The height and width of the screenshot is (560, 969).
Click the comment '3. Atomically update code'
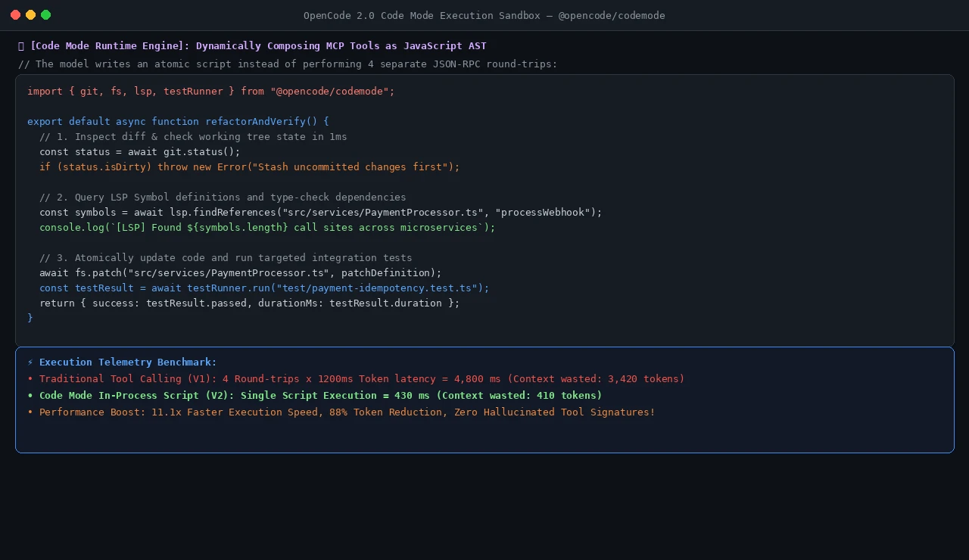click(226, 258)
